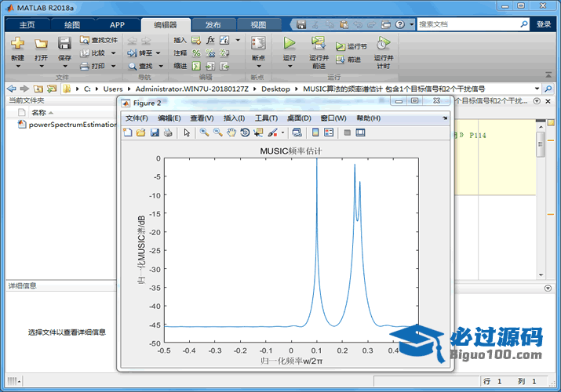Click the Run Section (运行节) button
Viewport: 561px width, 392px height.
pos(351,46)
